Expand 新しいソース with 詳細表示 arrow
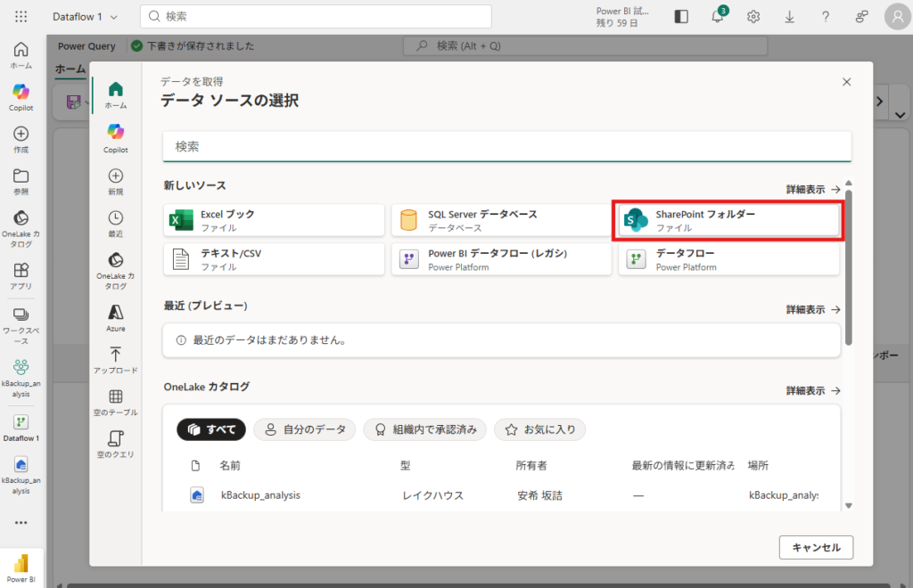The width and height of the screenshot is (913, 588). (x=812, y=190)
